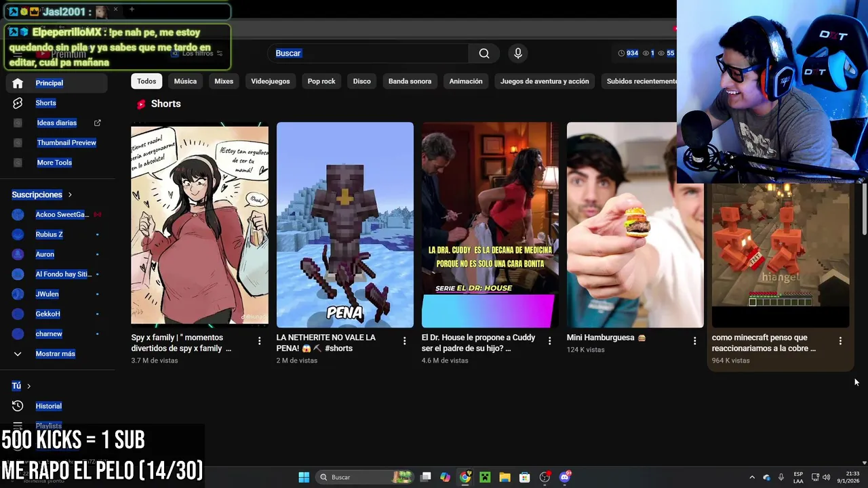Open File Explorer from the taskbar
This screenshot has height=488, width=868.
point(505,477)
